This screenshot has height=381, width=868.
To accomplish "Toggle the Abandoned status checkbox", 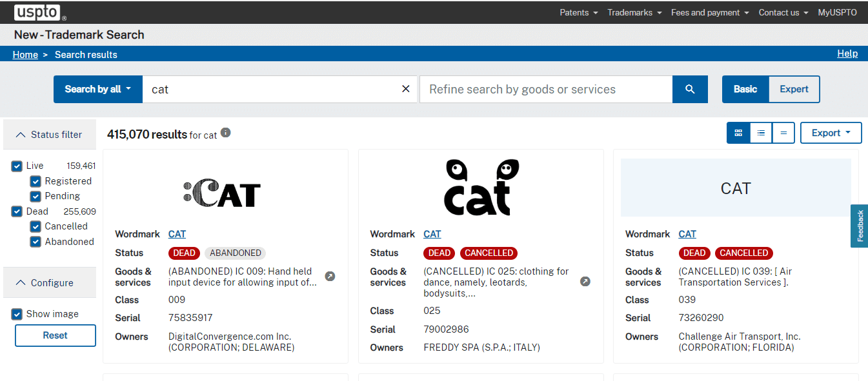I will pyautogui.click(x=35, y=242).
